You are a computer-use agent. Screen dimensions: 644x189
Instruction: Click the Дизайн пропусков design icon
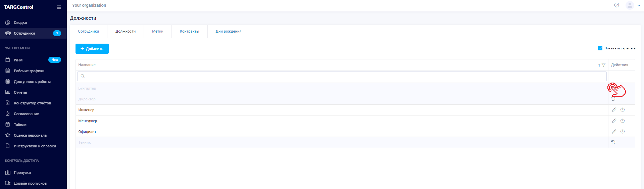tap(8, 183)
